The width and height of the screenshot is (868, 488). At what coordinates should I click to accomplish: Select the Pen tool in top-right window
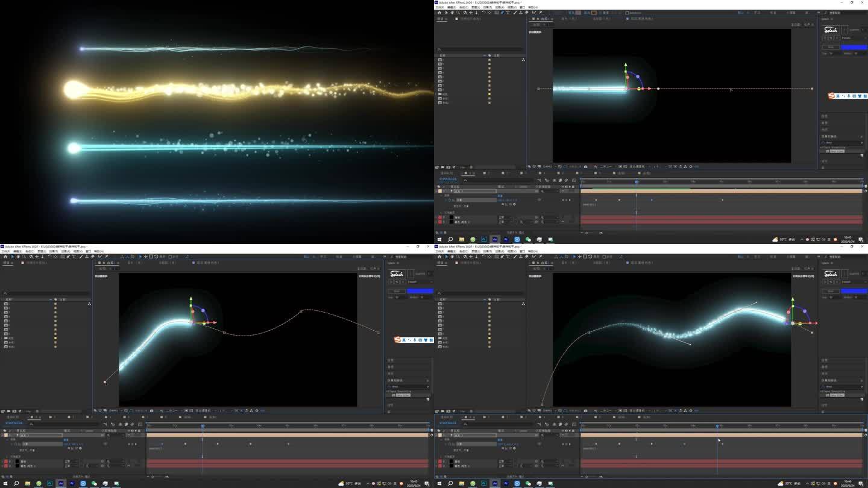coord(502,13)
